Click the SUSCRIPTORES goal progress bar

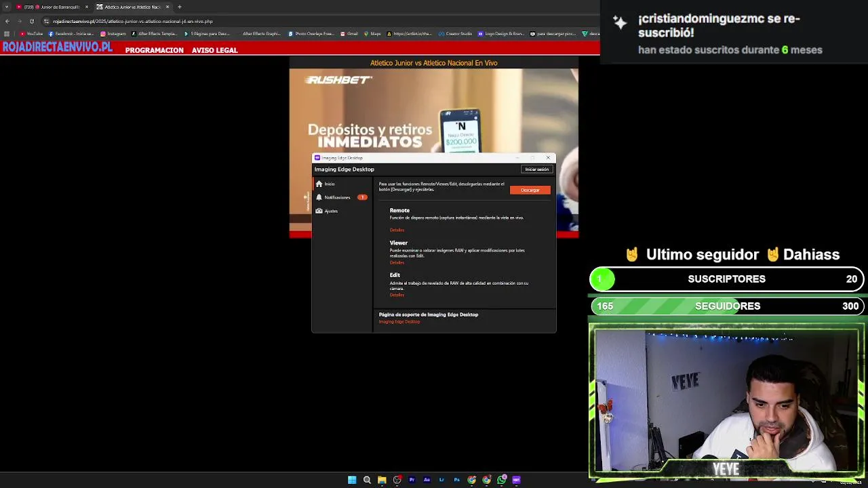click(727, 279)
